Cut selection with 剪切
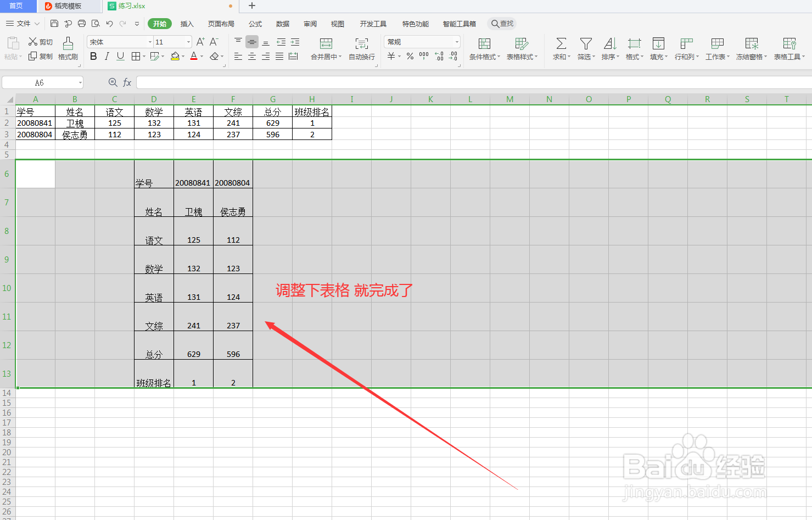This screenshot has width=812, height=520. click(x=41, y=42)
